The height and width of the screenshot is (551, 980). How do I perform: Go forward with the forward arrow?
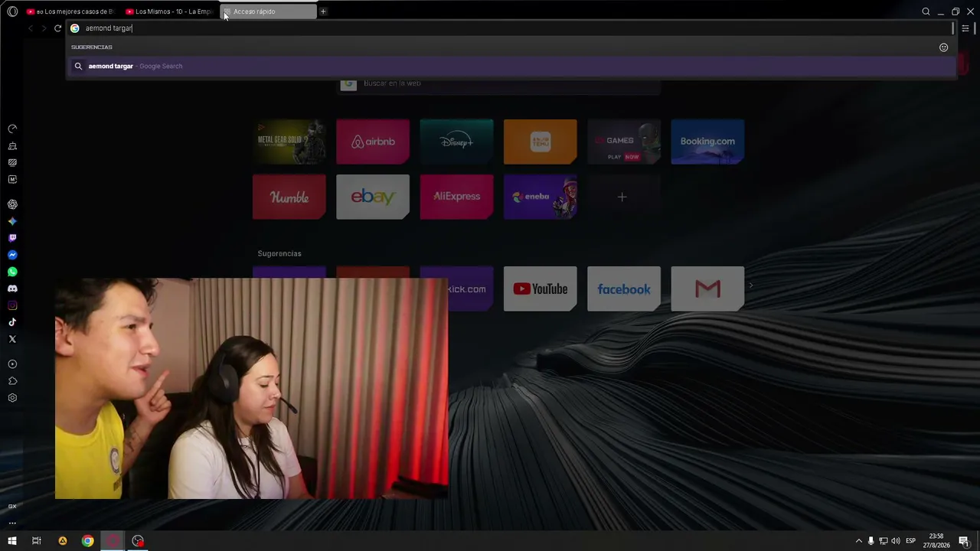pyautogui.click(x=44, y=28)
